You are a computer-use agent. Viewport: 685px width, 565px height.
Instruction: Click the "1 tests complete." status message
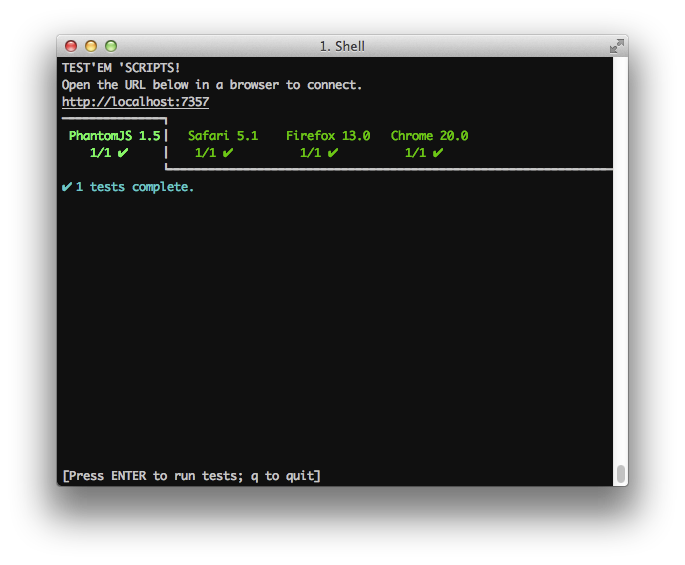[135, 187]
